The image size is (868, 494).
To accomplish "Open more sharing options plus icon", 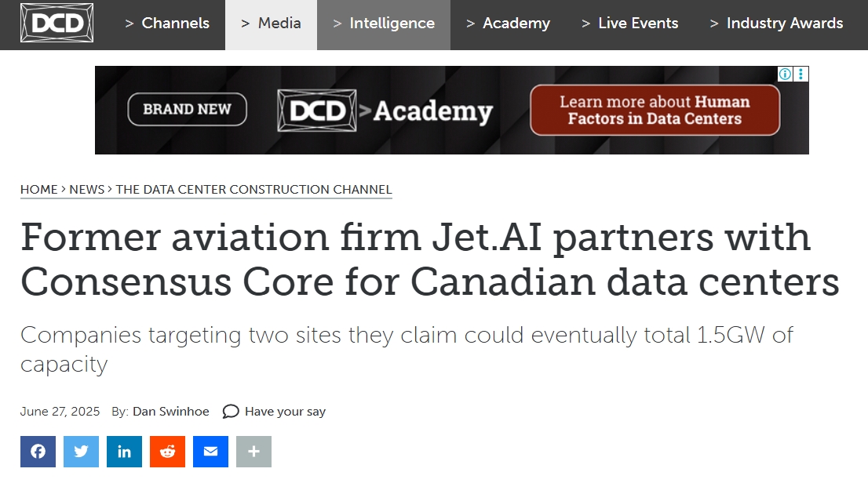I will point(253,452).
